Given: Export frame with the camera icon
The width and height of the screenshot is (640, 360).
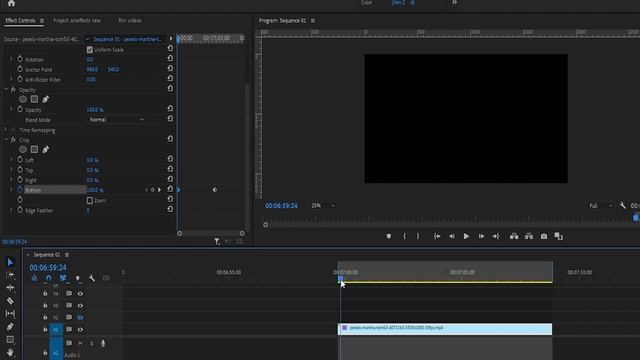Looking at the screenshot, I should (x=544, y=236).
